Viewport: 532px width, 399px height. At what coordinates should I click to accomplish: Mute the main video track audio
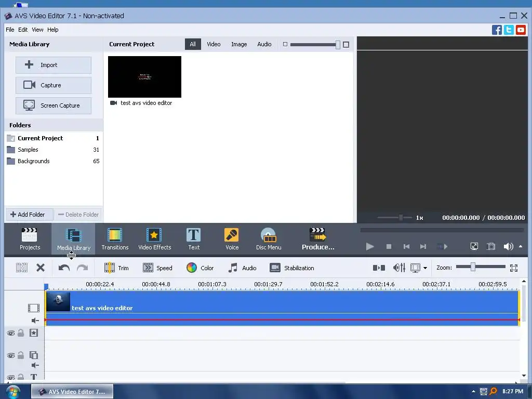point(35,320)
